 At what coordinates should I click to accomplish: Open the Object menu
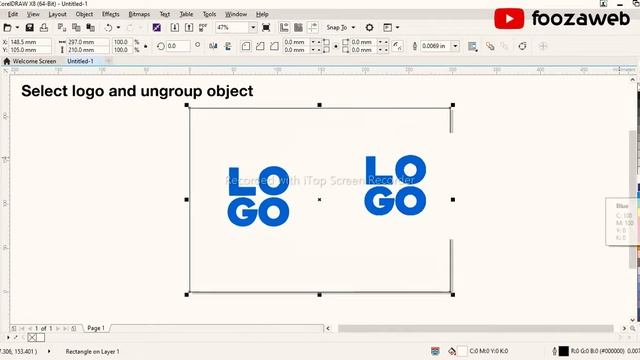coord(84,14)
